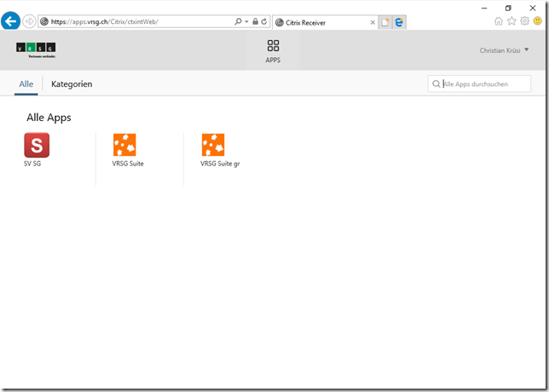
Task: Open favorites star icon
Action: point(511,21)
